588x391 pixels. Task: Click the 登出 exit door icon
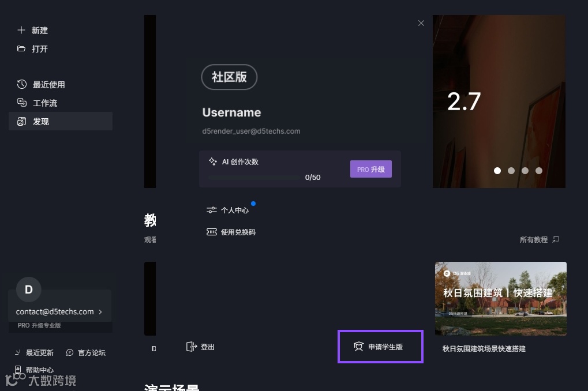(x=191, y=347)
